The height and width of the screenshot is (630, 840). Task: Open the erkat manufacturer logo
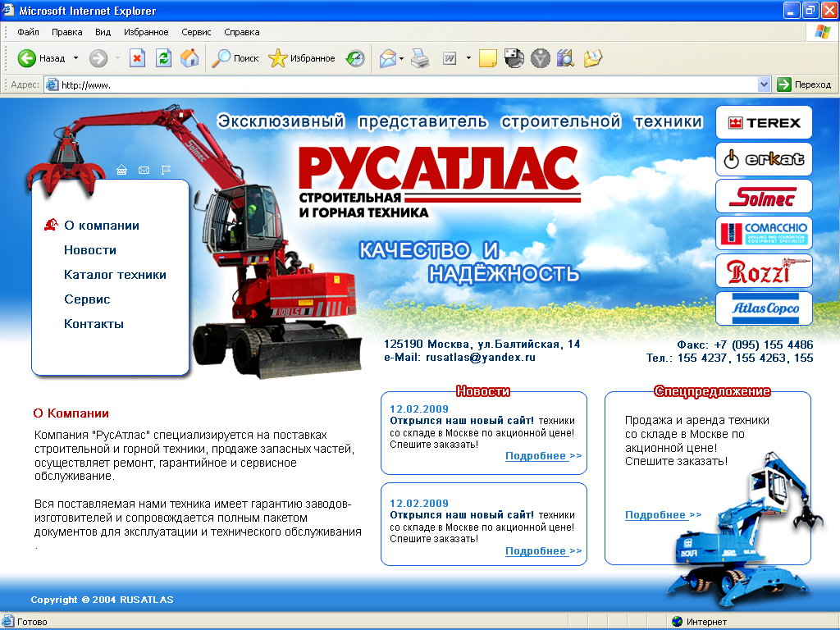(x=764, y=159)
